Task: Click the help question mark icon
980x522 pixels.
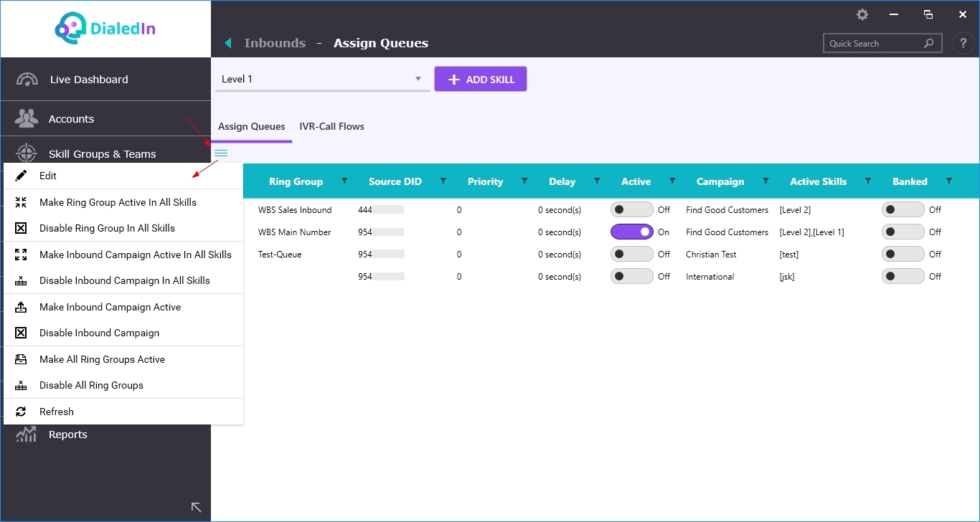Action: [963, 43]
